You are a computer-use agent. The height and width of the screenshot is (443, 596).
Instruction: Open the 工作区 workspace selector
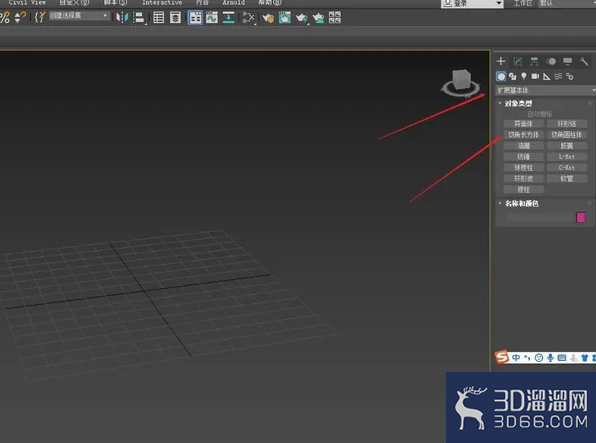pos(566,3)
